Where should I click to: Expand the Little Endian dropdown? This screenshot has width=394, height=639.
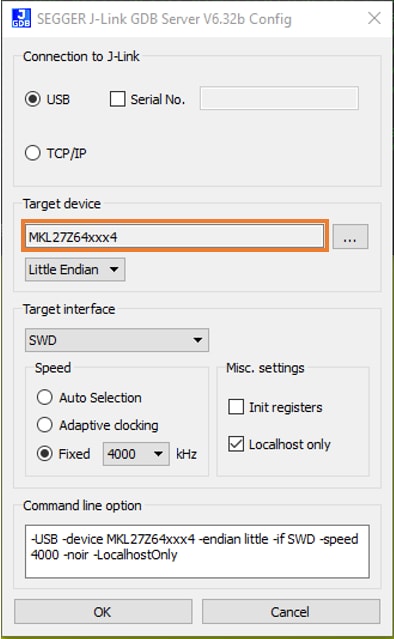[x=75, y=269]
